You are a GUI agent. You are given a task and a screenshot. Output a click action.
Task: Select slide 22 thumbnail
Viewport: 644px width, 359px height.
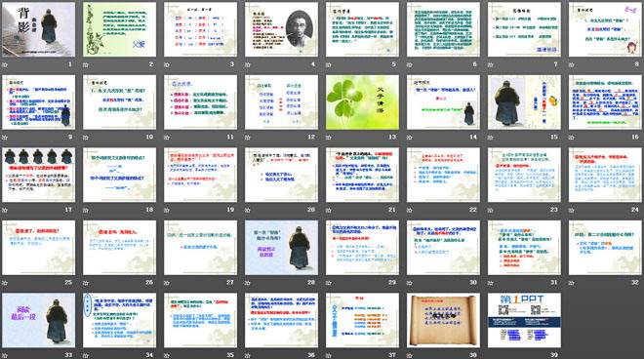(x=443, y=175)
